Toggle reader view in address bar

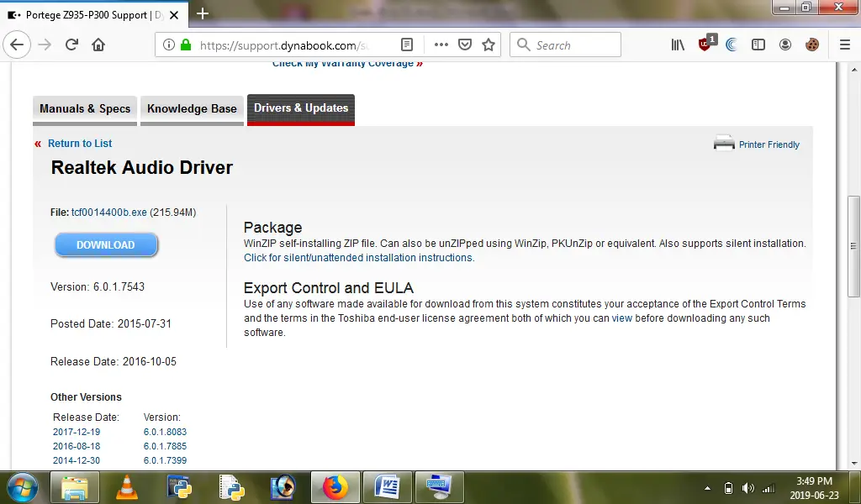[x=407, y=45]
